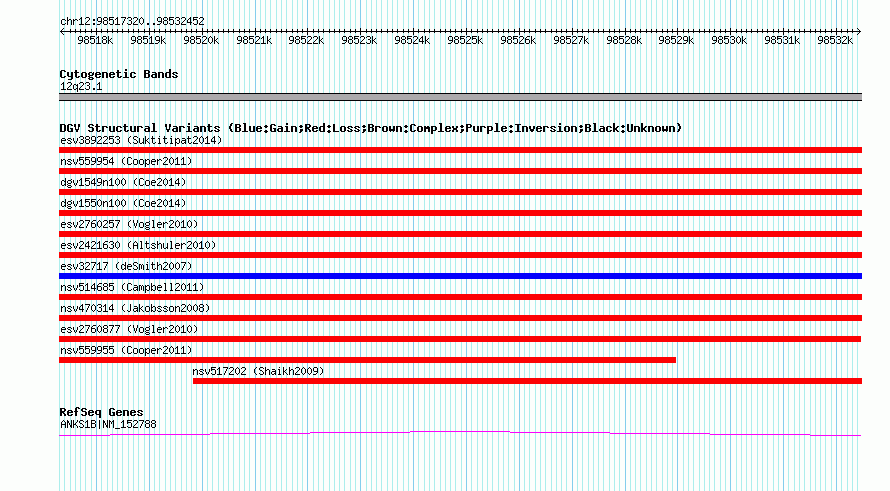Click the ANKS1B|NM_152788 gene label
The height and width of the screenshot is (491, 890).
pyautogui.click(x=108, y=424)
